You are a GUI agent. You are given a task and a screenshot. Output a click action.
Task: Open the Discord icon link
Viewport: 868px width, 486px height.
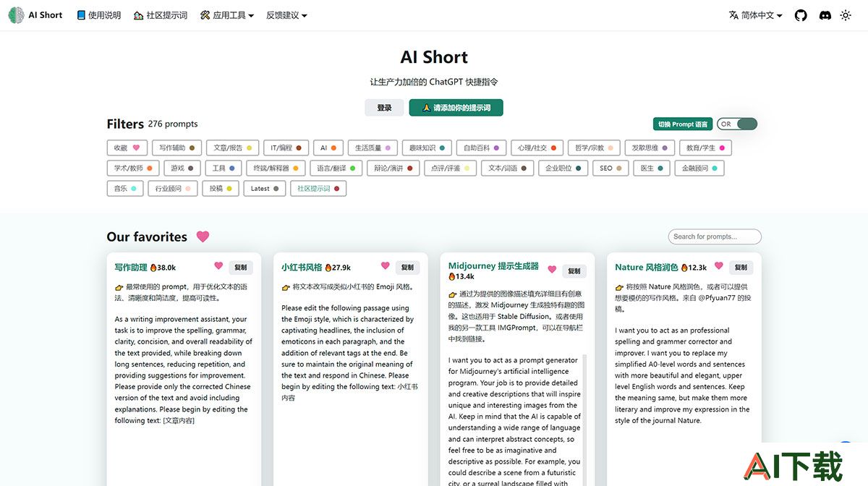(x=825, y=15)
